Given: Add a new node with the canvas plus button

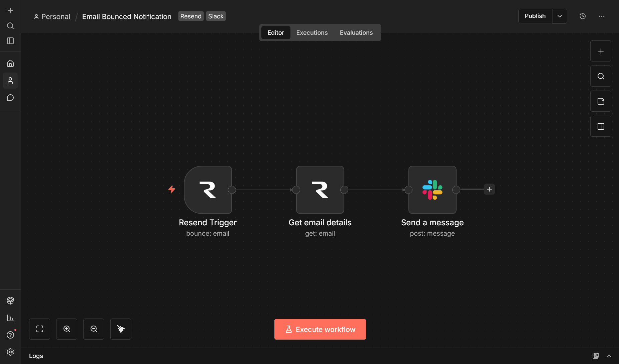Looking at the screenshot, I should (601, 51).
